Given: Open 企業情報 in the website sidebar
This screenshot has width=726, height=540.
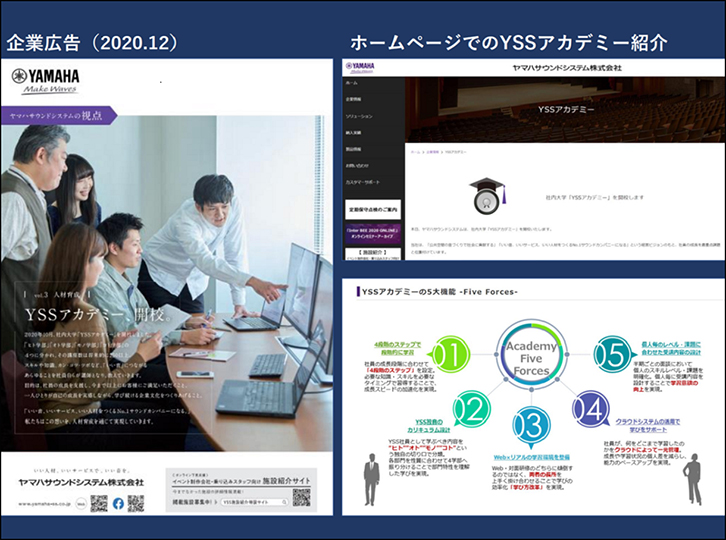Looking at the screenshot, I should tap(353, 99).
